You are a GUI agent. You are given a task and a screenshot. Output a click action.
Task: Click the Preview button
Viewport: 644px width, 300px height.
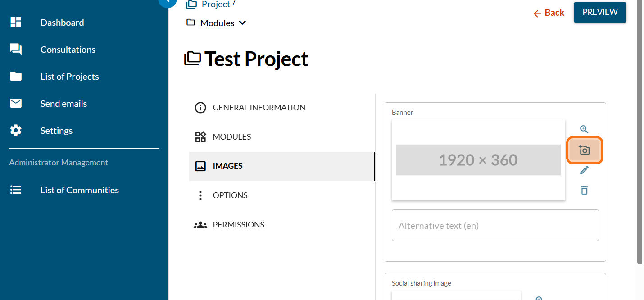[599, 12]
